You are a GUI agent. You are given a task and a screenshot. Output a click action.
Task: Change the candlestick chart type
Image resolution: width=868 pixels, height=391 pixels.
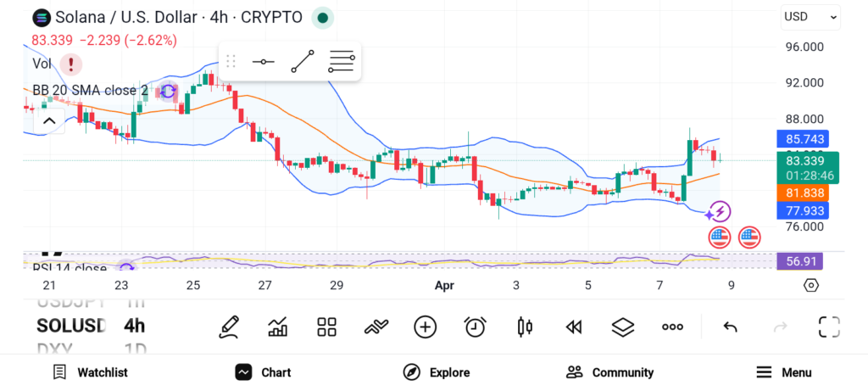pyautogui.click(x=525, y=327)
